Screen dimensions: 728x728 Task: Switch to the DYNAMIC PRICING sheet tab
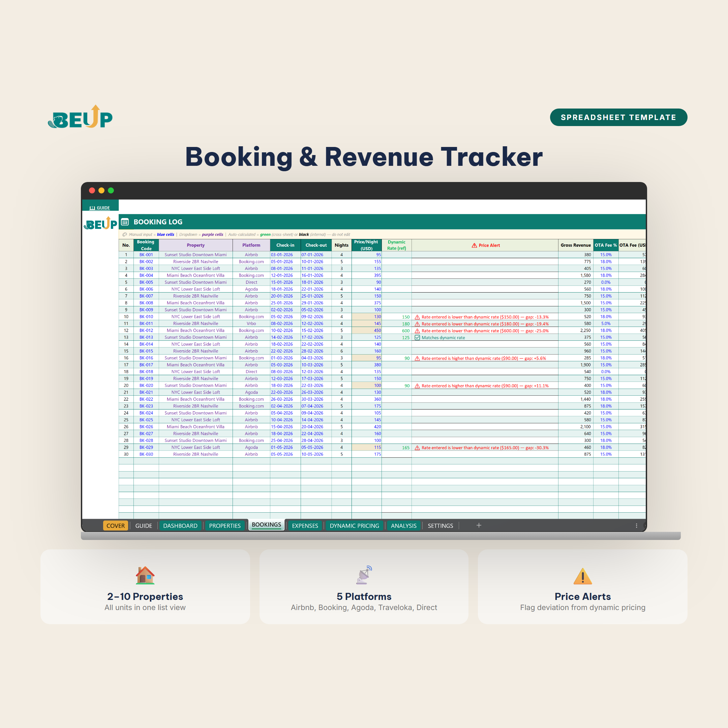point(354,526)
